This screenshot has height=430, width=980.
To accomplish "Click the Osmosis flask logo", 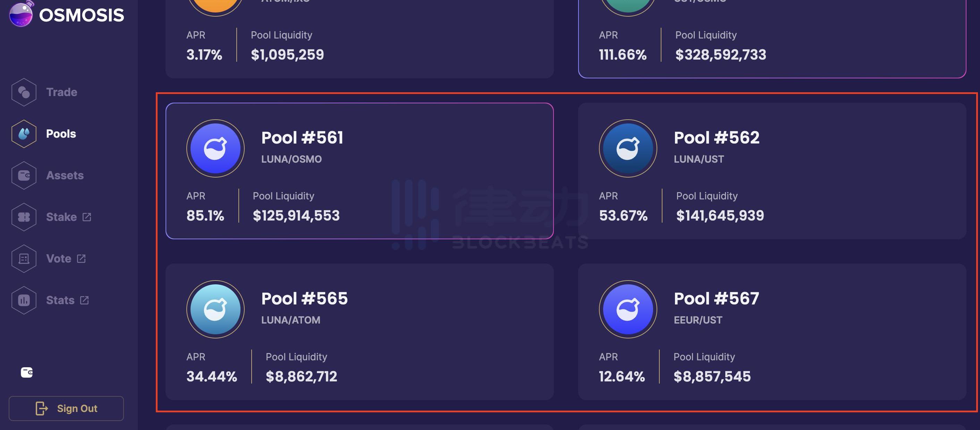I will 21,15.
